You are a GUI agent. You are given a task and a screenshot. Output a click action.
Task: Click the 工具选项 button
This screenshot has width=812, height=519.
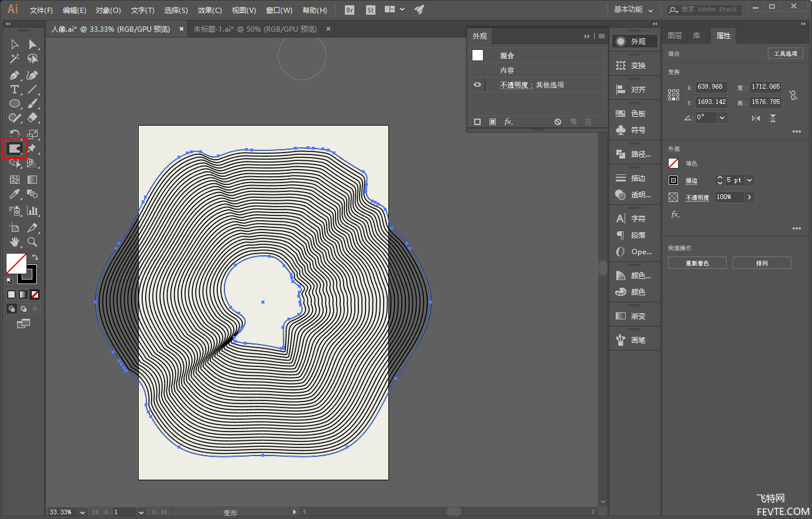pyautogui.click(x=785, y=53)
